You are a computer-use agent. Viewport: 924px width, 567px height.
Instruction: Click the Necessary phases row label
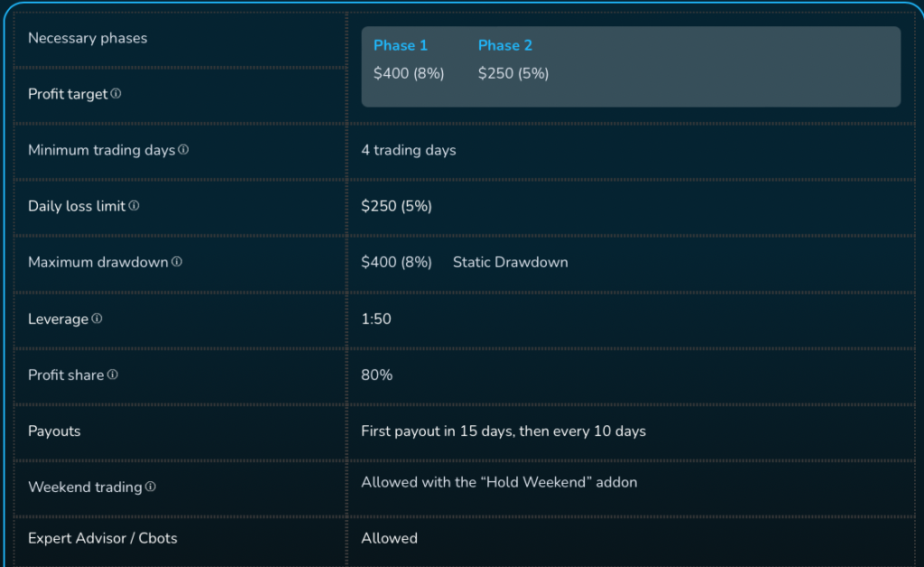coord(88,38)
